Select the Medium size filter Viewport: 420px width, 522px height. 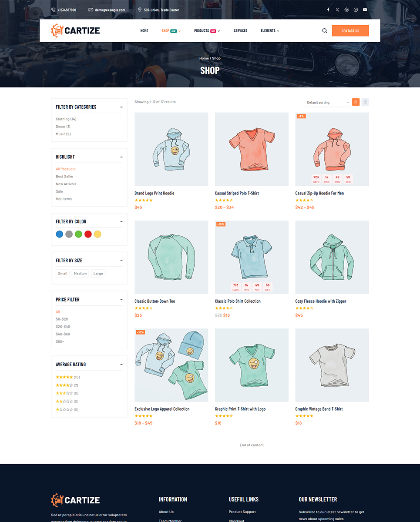[80, 274]
